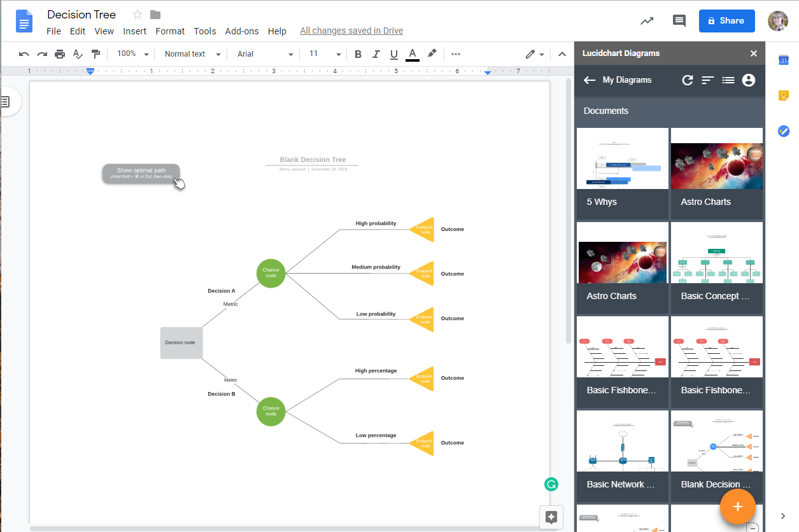Click the blue Share button
The height and width of the screenshot is (532, 799).
pos(726,21)
